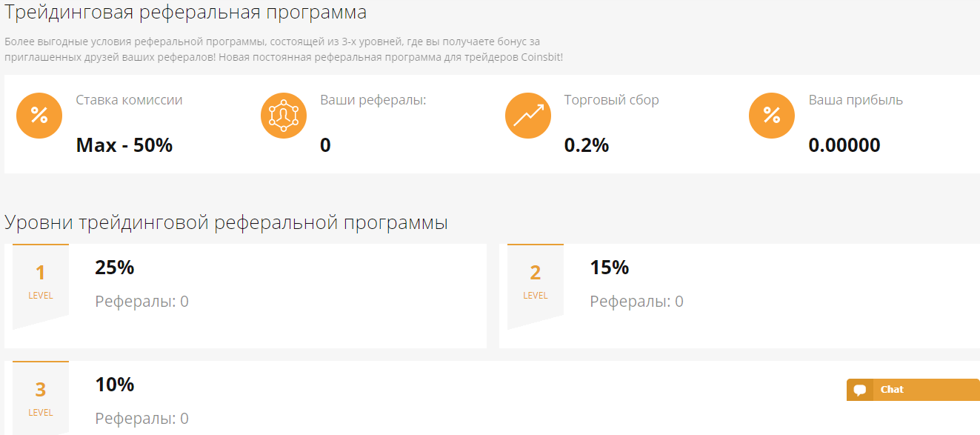Click the trading fee chart arrow icon
The width and height of the screenshot is (980, 435).
click(527, 116)
